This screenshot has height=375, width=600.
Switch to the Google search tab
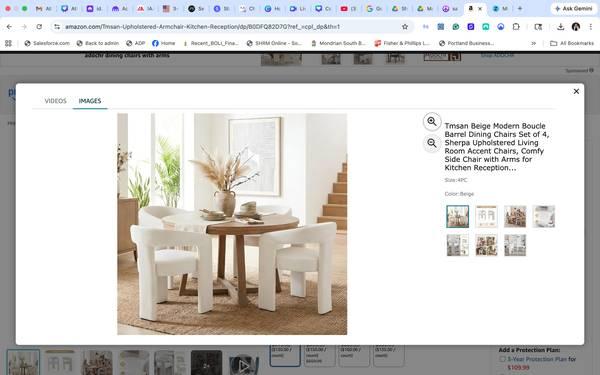pyautogui.click(x=373, y=8)
